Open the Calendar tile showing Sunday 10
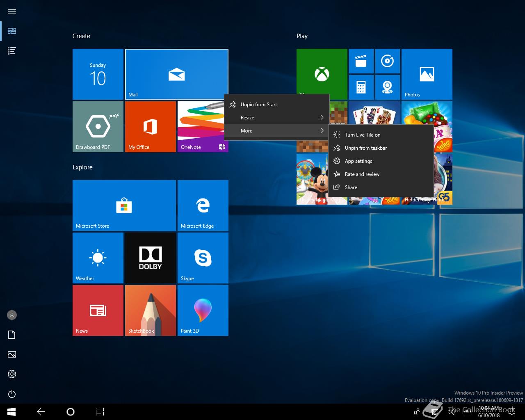525x420 pixels. click(98, 74)
